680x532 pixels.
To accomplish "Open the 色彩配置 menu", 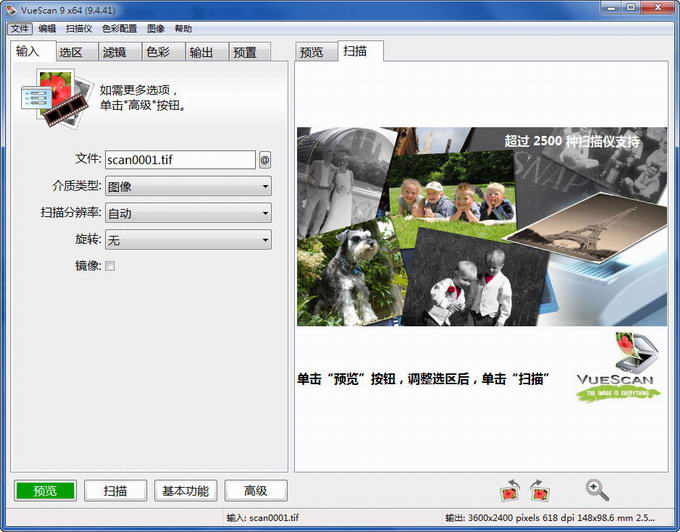I will [x=119, y=29].
